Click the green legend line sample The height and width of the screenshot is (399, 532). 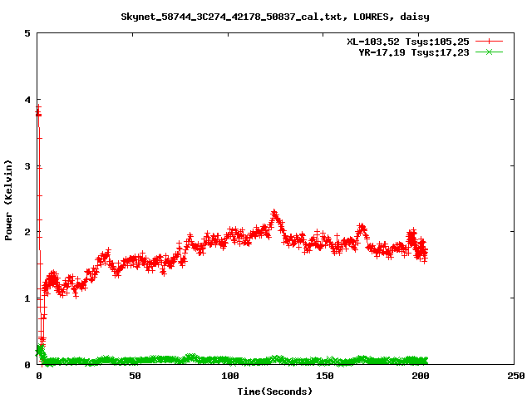(489, 52)
